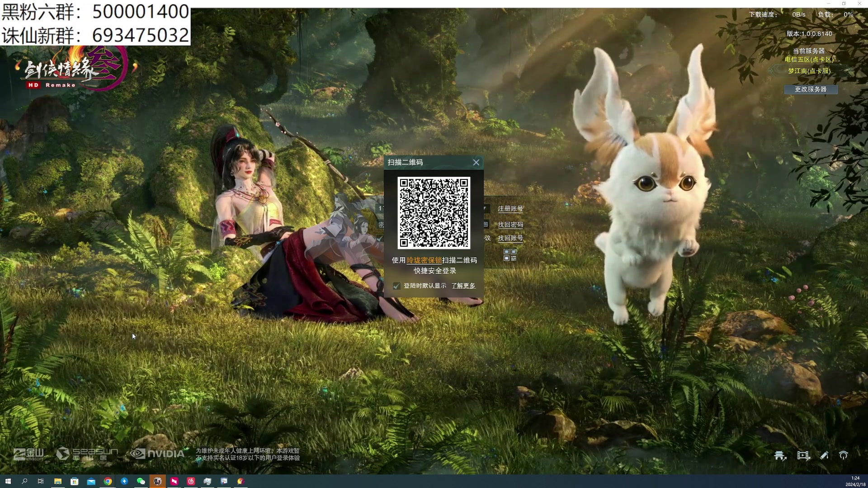Click the pagoda building icon at bottom right
Image resolution: width=868 pixels, height=488 pixels.
(x=780, y=455)
